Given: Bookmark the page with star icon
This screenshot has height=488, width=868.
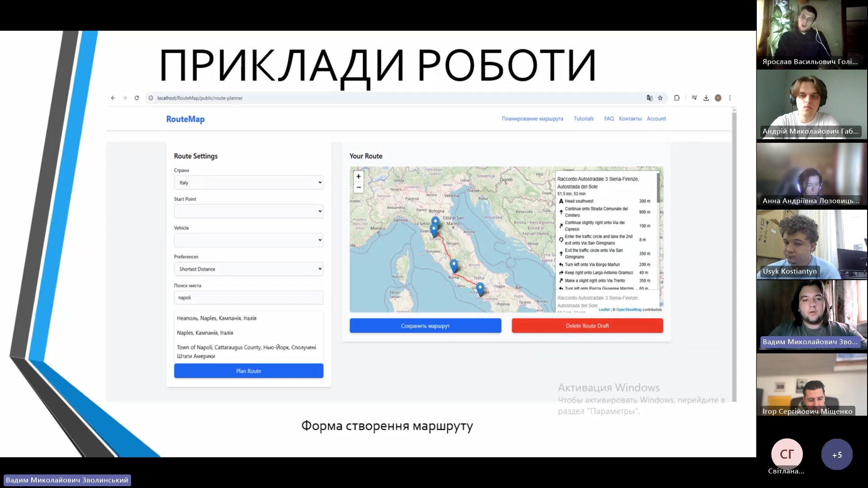Looking at the screenshot, I should 660,98.
